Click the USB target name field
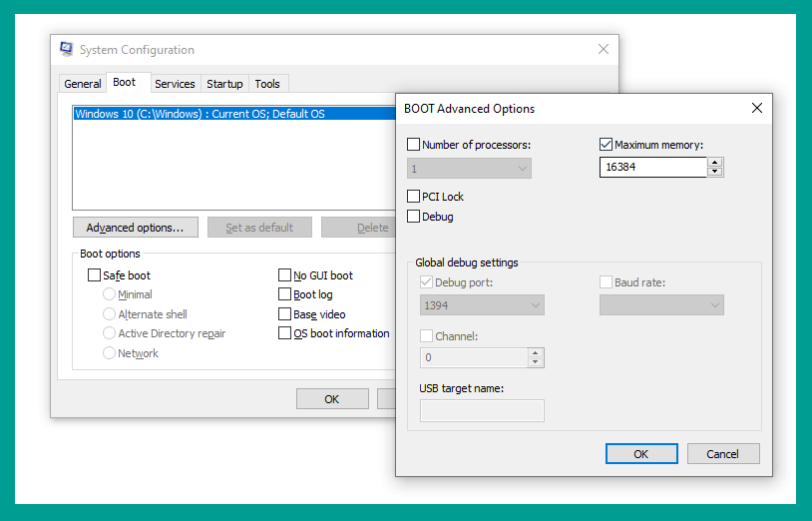This screenshot has width=812, height=521. pos(482,410)
